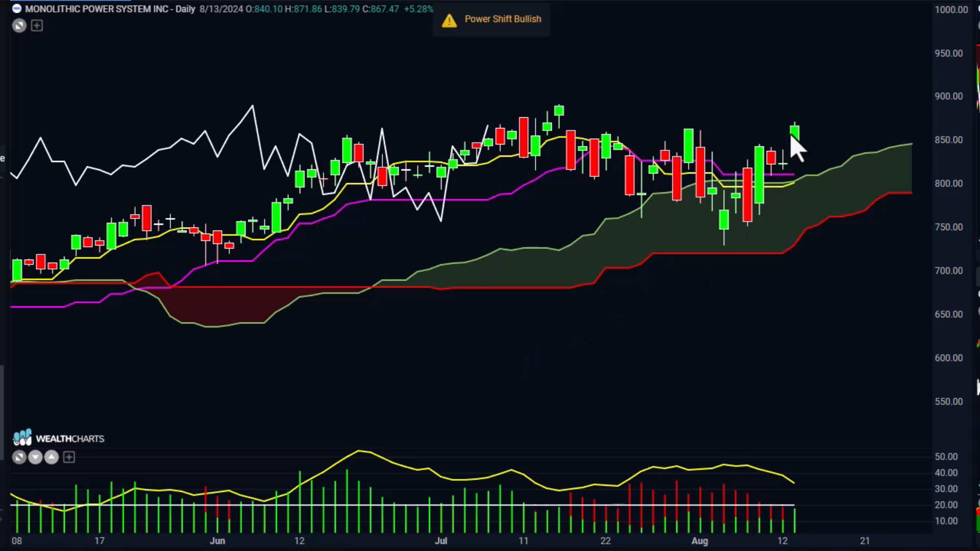This screenshot has height=551, width=980.
Task: Click the +5.28% change value in header
Action: point(419,9)
